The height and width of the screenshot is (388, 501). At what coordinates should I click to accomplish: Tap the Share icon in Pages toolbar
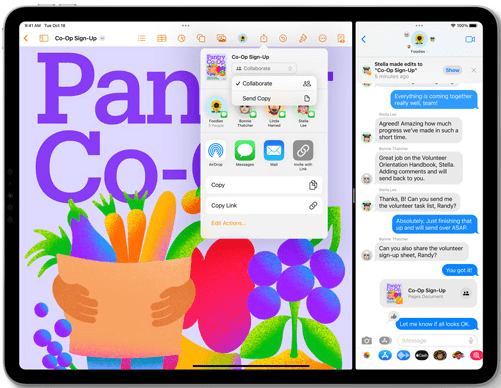[x=264, y=38]
